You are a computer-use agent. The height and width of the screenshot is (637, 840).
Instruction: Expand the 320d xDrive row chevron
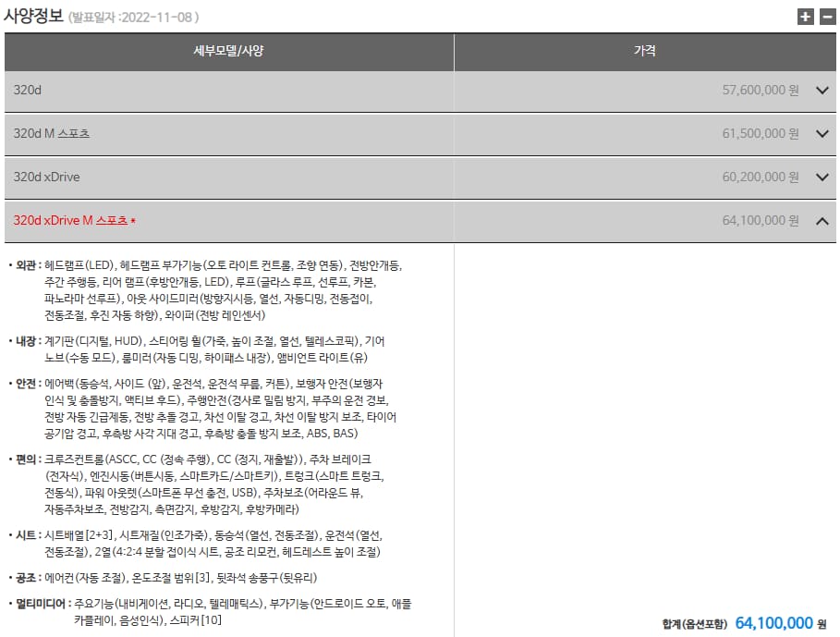[x=822, y=177]
